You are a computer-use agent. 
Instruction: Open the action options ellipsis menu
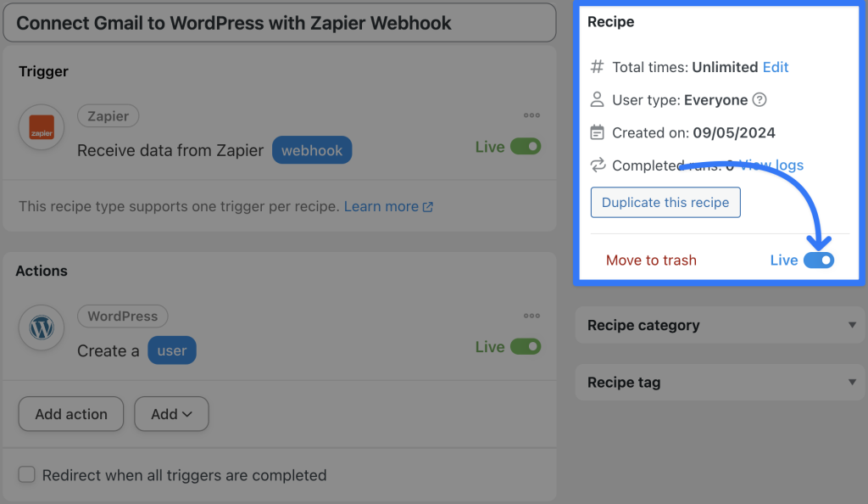click(x=531, y=316)
